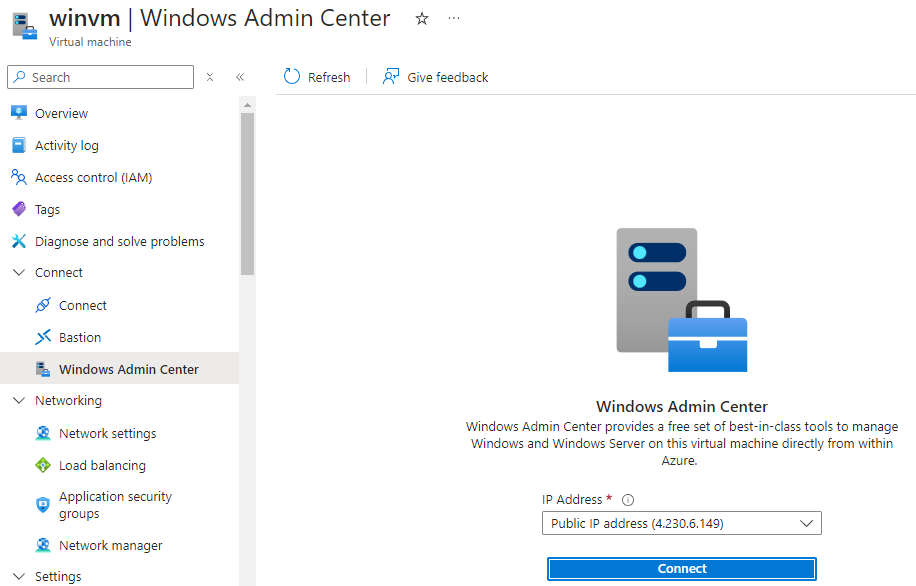Open the Public IP address dropdown

682,523
